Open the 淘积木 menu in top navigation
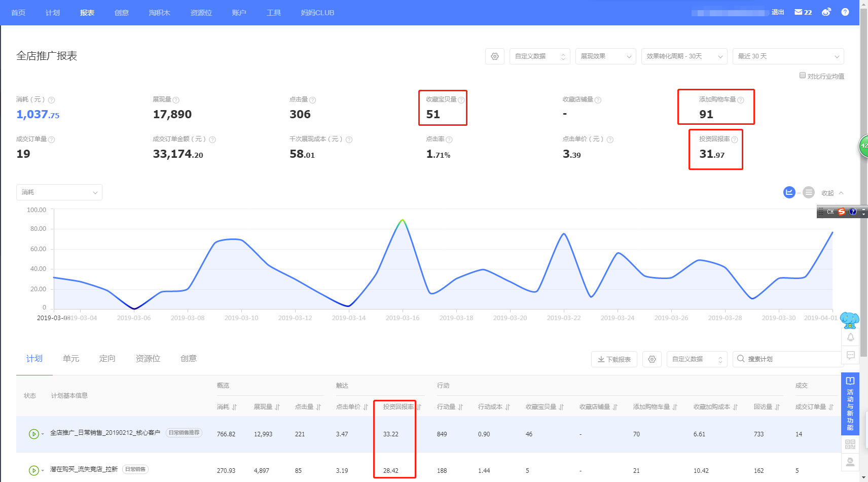The image size is (868, 482). (x=159, y=13)
